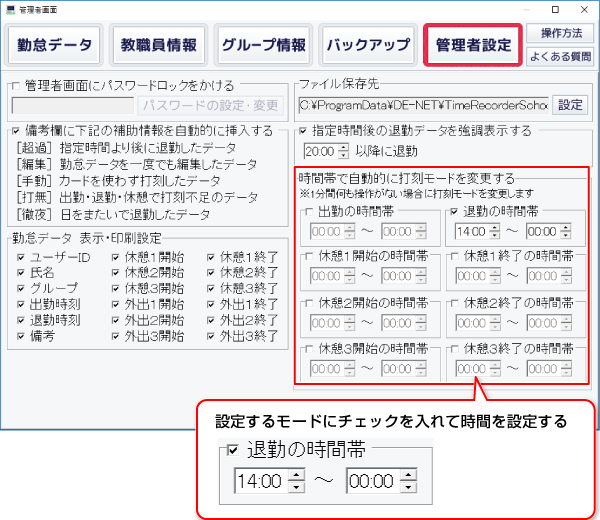
Task: Toggle the 外出3終了 checkbox
Action: (x=213, y=337)
